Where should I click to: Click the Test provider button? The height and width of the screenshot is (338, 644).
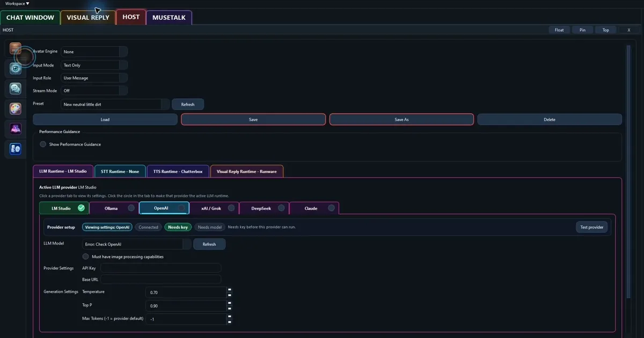click(x=592, y=227)
